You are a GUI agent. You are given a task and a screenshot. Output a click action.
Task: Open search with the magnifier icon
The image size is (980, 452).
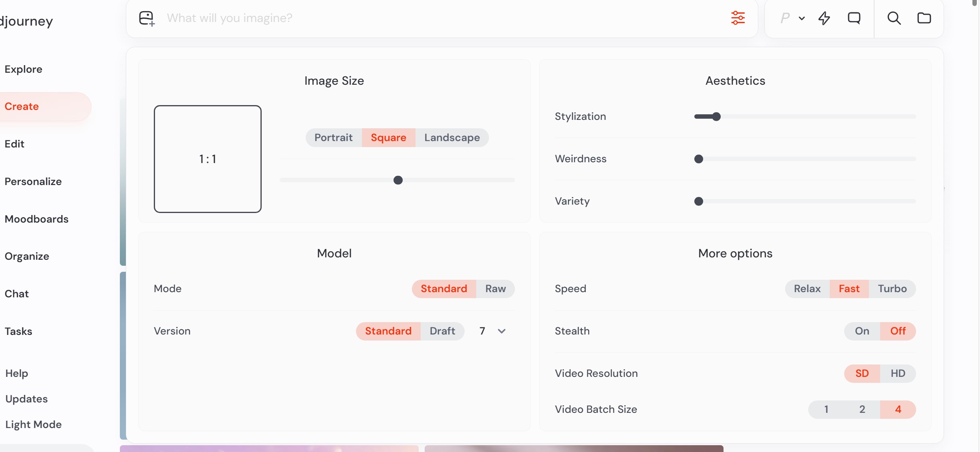pos(894,18)
